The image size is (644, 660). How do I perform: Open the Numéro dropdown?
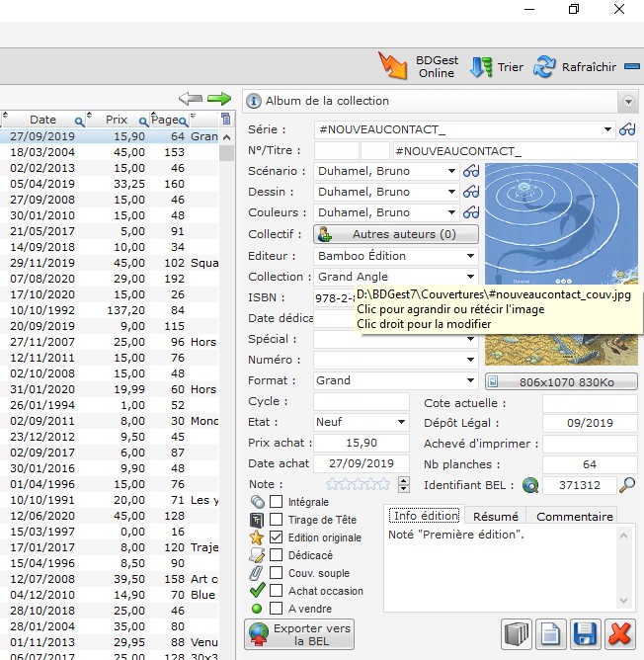point(470,360)
